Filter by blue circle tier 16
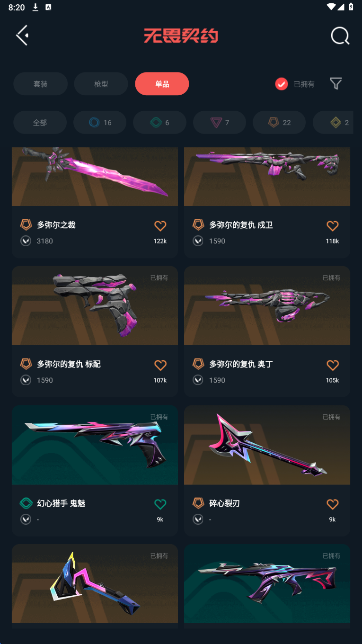The height and width of the screenshot is (644, 362). (x=100, y=123)
